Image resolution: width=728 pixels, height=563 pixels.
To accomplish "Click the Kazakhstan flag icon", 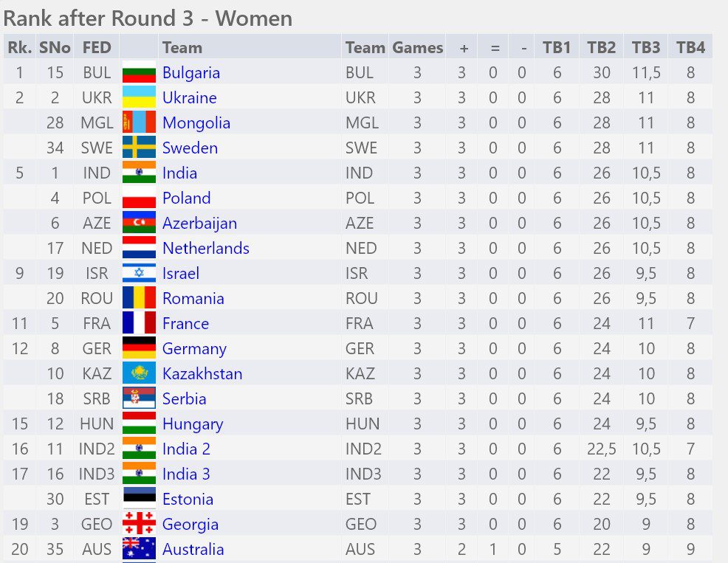I will (x=139, y=373).
